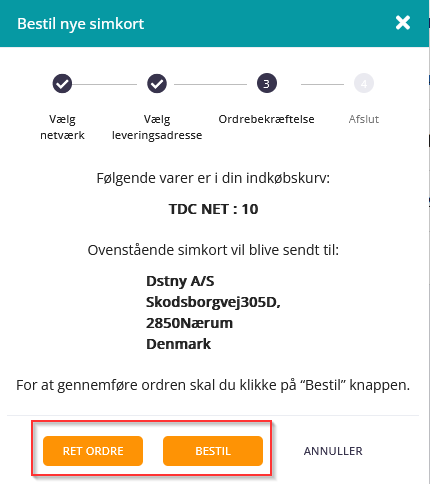The height and width of the screenshot is (484, 430).
Task: Click the Bestil nye simkort title
Action: coord(81,24)
